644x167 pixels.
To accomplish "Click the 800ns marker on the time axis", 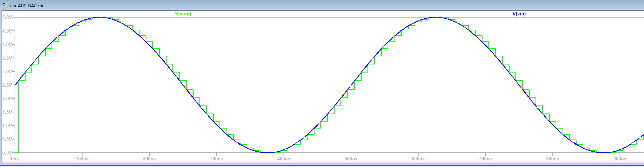I will (x=553, y=159).
